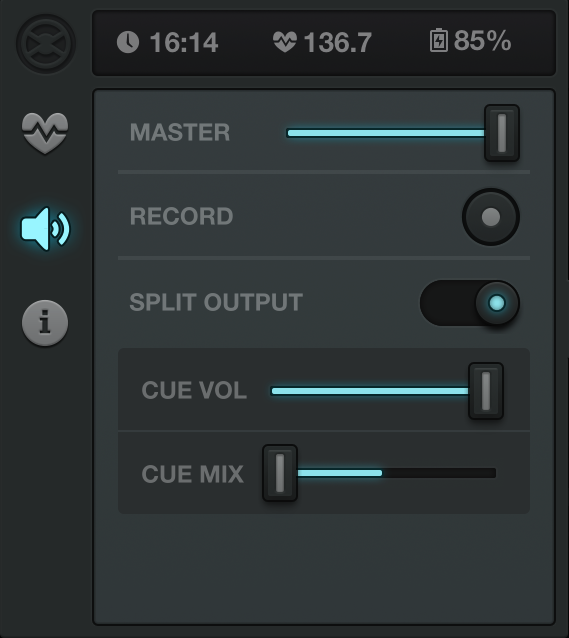Image resolution: width=569 pixels, height=638 pixels.
Task: Click the heart BPM icon in status bar
Action: click(x=284, y=42)
